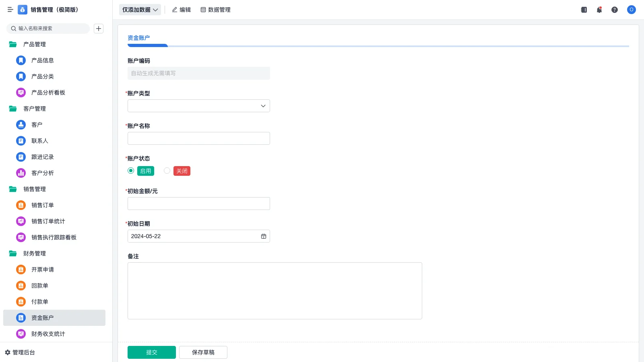This screenshot has height=362, width=644.
Task: Click the 保存草稿 button
Action: 203,352
